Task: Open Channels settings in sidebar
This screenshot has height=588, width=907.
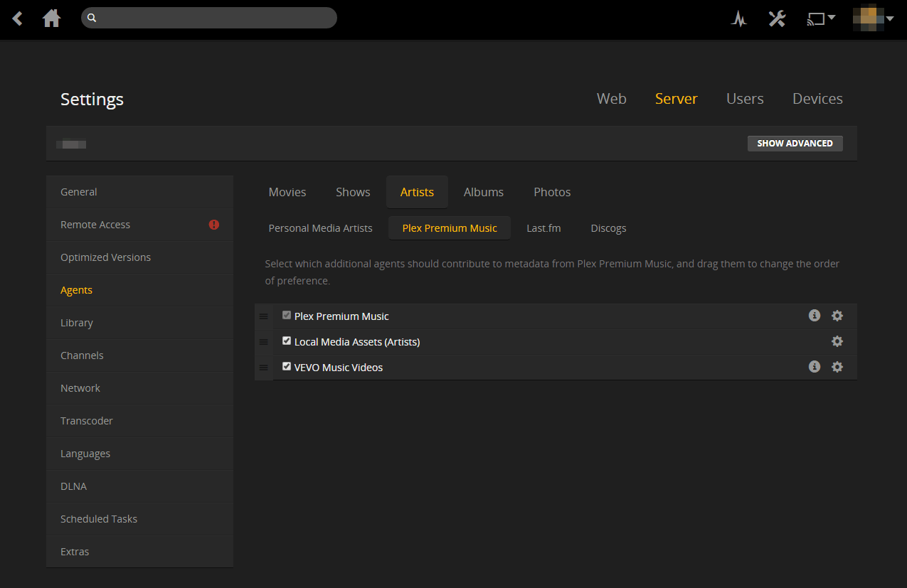Action: pyautogui.click(x=139, y=356)
